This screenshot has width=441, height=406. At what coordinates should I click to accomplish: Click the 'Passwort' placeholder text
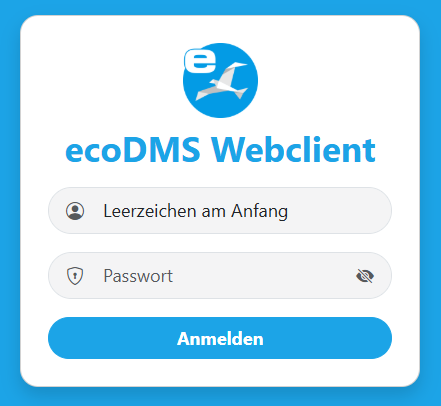click(x=138, y=276)
